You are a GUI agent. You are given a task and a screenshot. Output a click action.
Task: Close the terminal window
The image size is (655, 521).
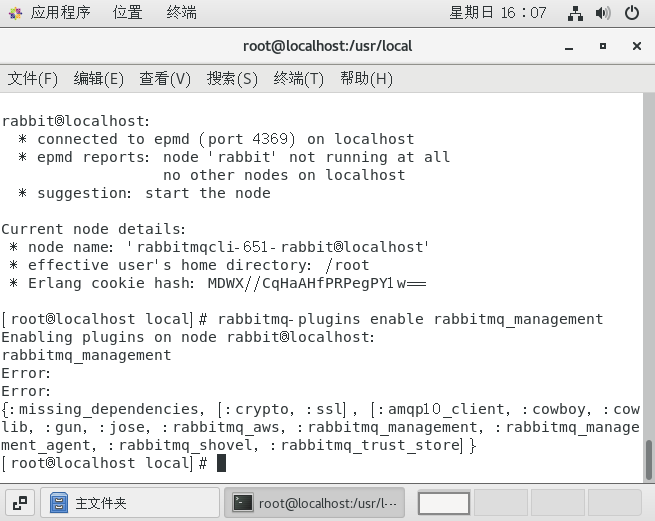click(637, 46)
